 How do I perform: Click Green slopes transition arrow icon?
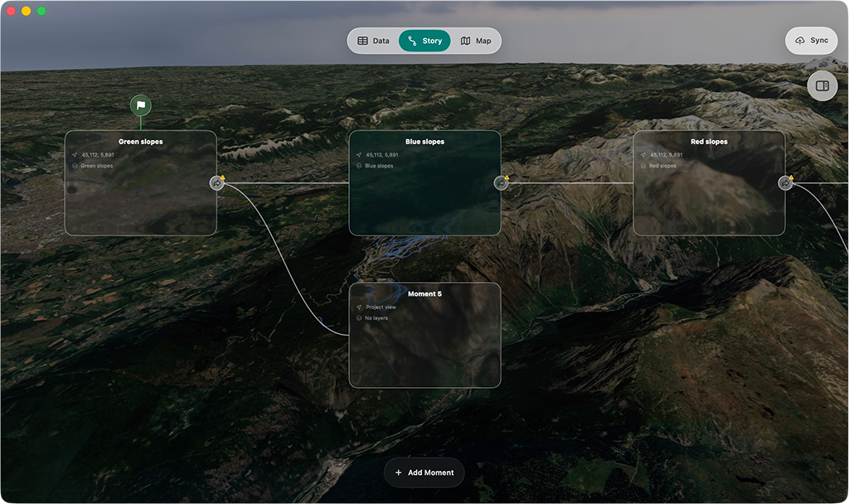click(x=216, y=183)
